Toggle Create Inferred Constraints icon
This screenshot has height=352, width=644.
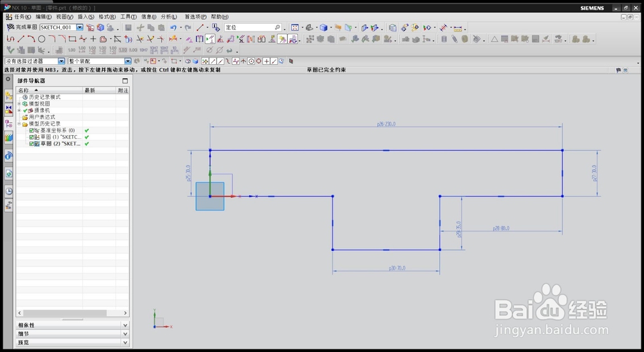pos(282,39)
